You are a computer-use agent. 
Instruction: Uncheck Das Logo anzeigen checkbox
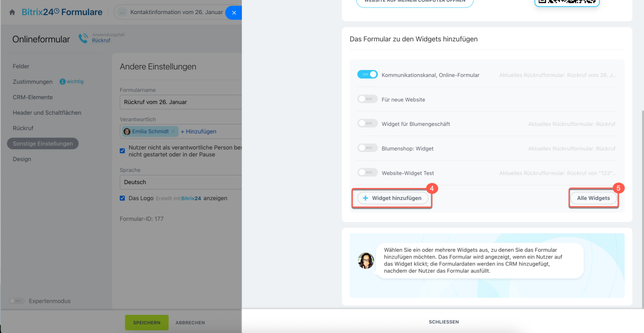pyautogui.click(x=122, y=198)
